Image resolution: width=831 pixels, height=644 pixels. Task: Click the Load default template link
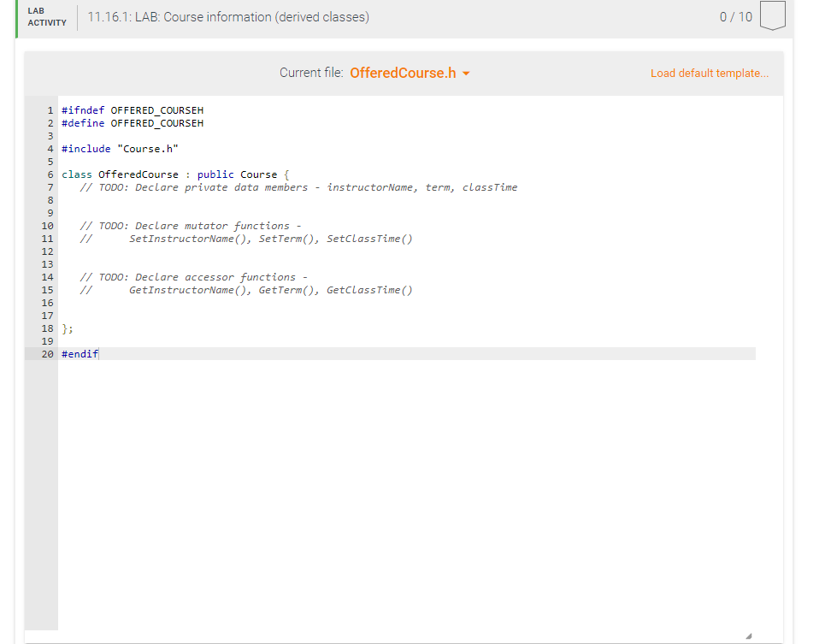click(710, 73)
